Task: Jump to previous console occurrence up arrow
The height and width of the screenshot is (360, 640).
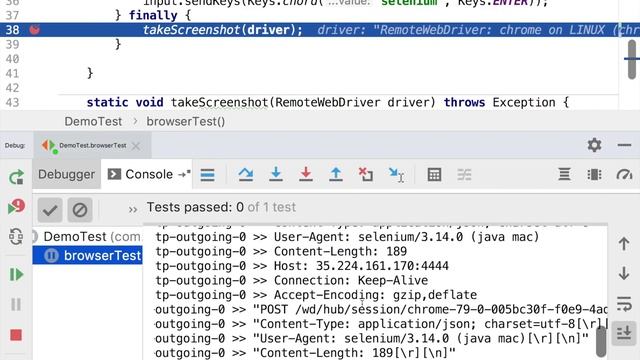Action: pyautogui.click(x=624, y=244)
